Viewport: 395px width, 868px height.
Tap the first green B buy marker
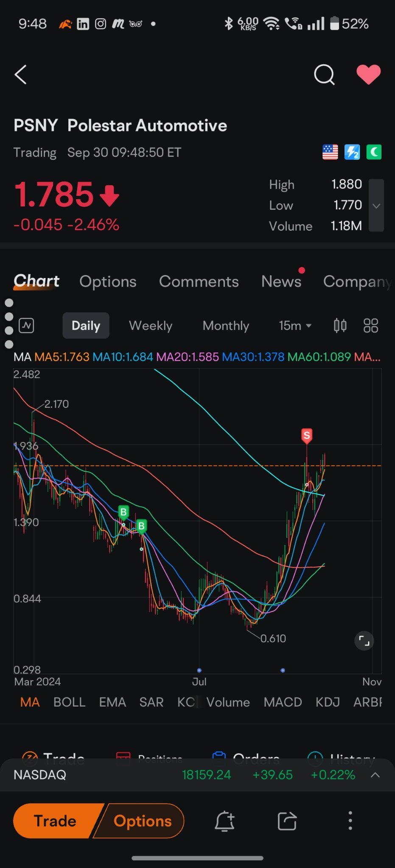[123, 512]
